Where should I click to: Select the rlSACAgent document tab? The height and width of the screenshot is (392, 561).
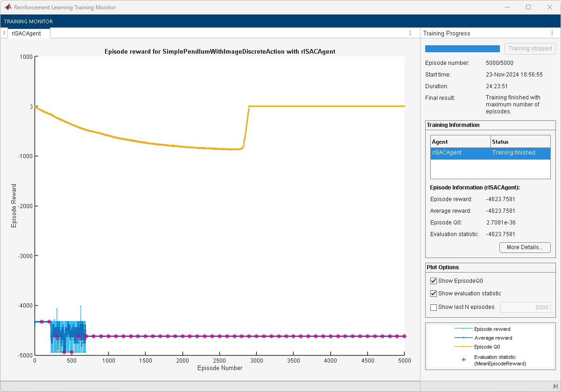point(27,33)
